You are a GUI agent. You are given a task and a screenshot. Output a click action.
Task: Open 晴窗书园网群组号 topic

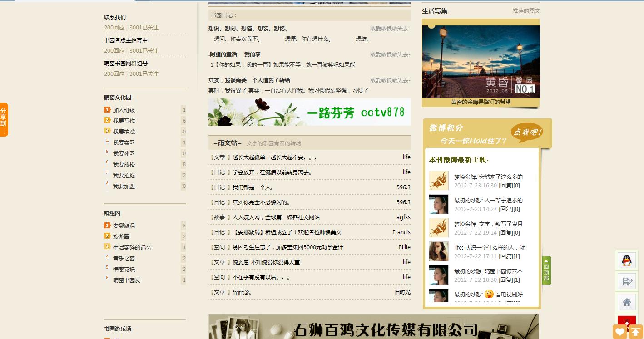point(126,64)
